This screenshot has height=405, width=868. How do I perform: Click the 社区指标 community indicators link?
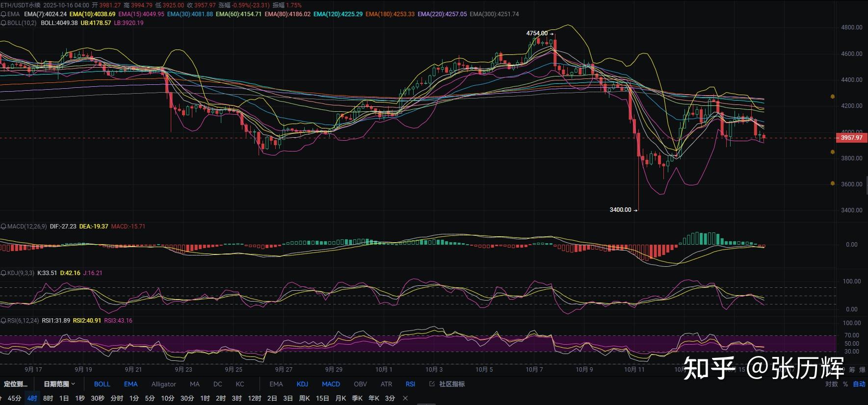click(451, 384)
